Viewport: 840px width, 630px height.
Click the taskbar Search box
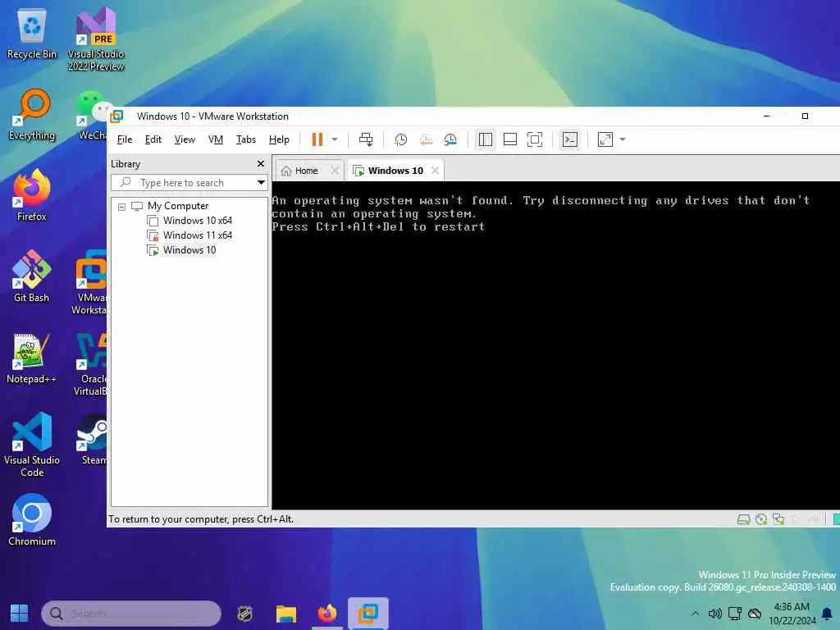point(131,614)
